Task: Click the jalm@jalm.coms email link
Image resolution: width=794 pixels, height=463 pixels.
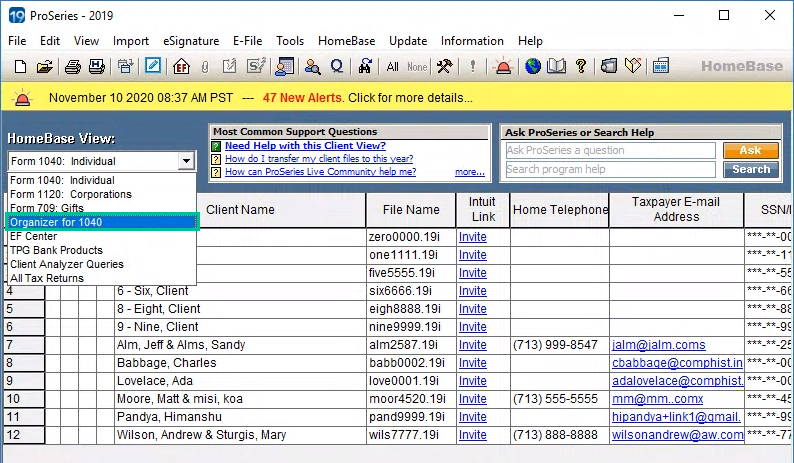Action: coord(658,345)
